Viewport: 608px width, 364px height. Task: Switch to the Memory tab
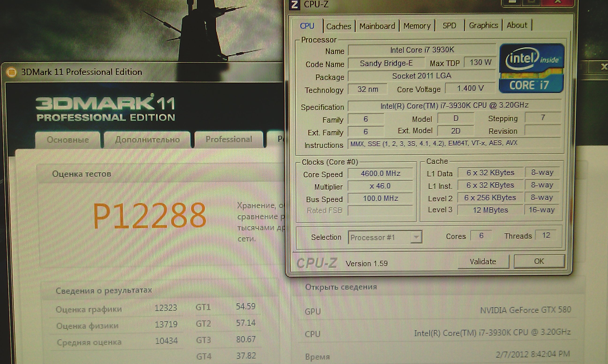417,26
